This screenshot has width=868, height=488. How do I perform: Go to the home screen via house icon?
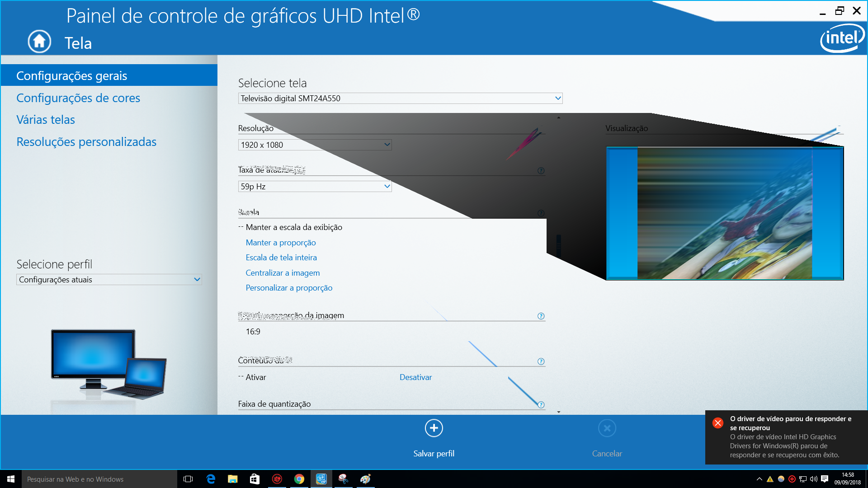39,42
